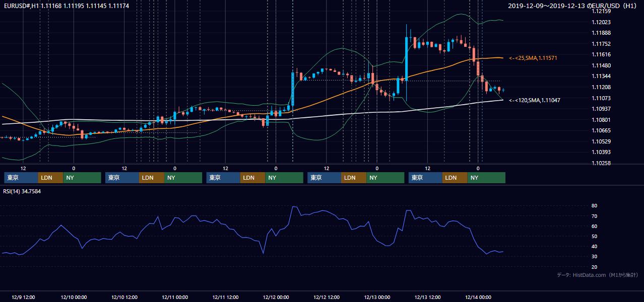Click price axis value 1.10529
The image size is (644, 302).
point(601,141)
